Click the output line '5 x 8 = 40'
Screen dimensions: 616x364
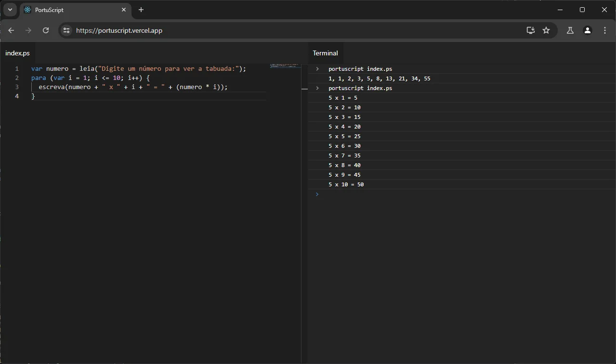[344, 165]
